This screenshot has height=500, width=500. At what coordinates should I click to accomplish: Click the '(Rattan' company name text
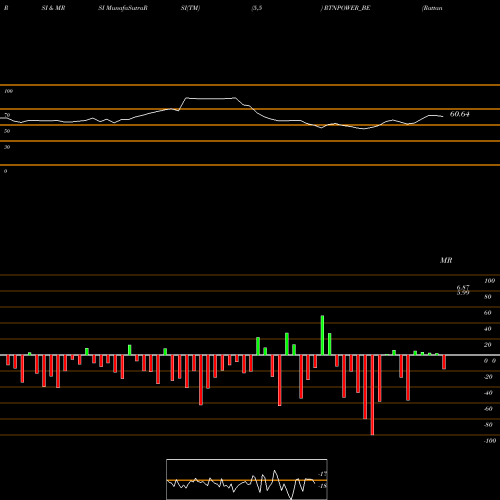coord(432,8)
